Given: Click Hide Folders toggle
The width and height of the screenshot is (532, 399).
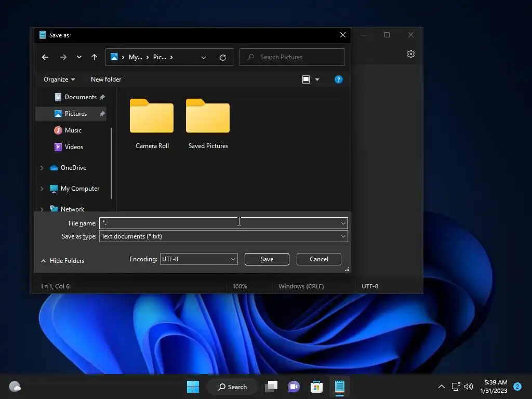Looking at the screenshot, I should 62,261.
